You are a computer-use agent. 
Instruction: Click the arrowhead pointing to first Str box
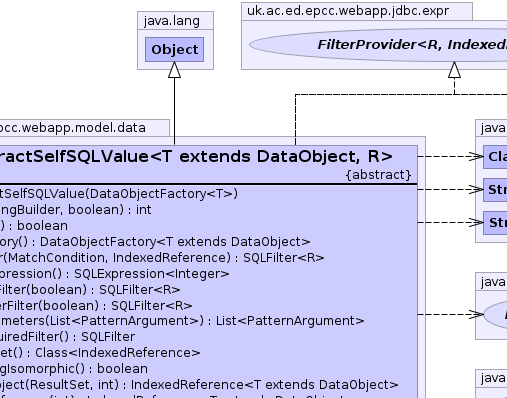coord(476,189)
